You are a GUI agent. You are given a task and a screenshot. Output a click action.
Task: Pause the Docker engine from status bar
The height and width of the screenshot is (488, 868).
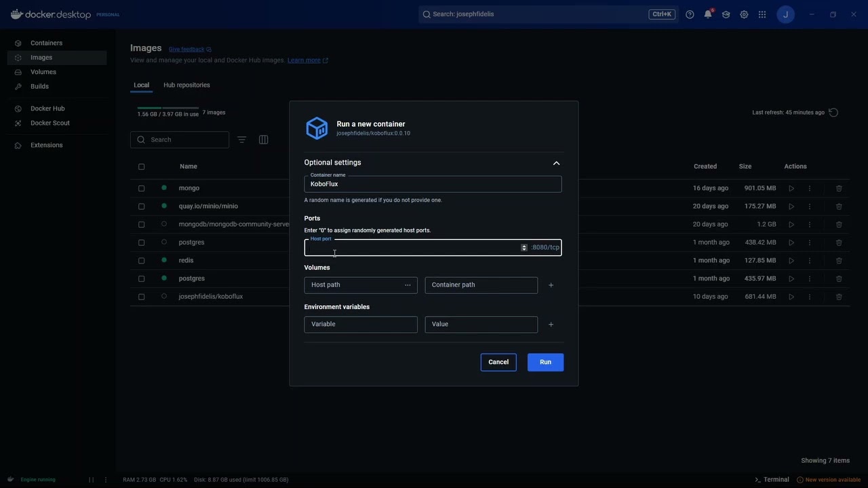[91, 480]
